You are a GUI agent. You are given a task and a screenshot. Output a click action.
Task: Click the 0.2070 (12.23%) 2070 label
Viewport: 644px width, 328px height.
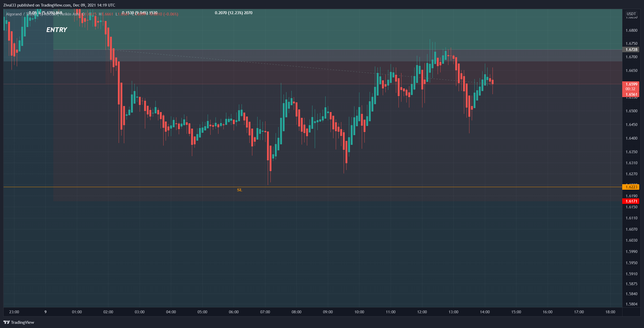pyautogui.click(x=234, y=13)
